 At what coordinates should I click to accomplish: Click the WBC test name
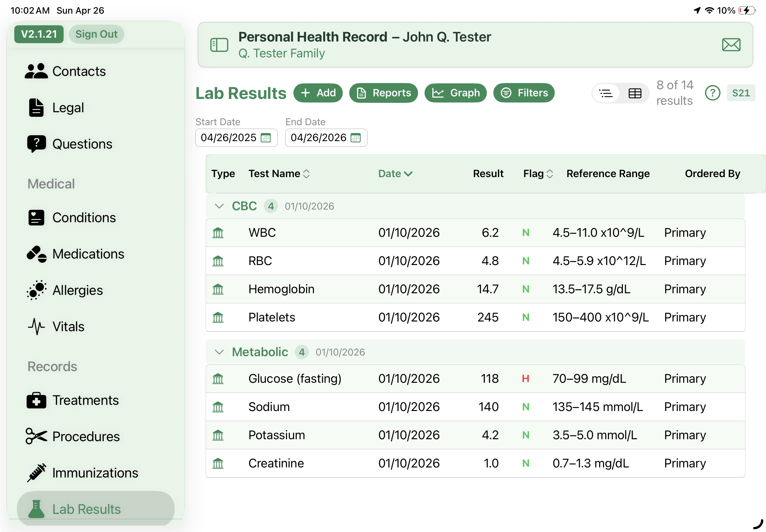[x=262, y=233]
